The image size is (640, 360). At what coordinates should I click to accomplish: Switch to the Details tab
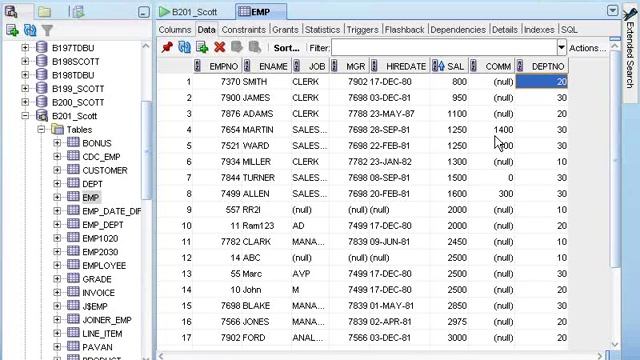pyautogui.click(x=504, y=29)
